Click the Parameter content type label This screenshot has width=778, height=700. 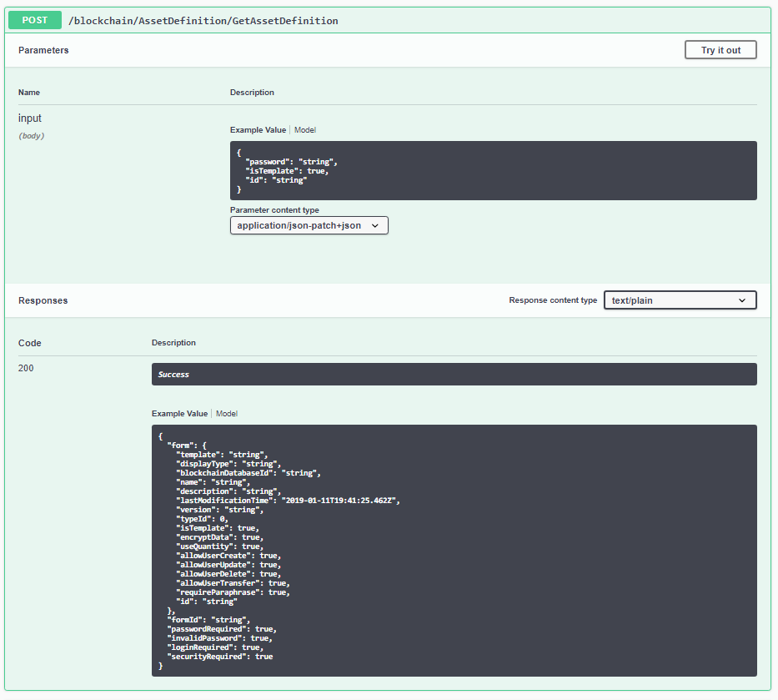pos(274,210)
